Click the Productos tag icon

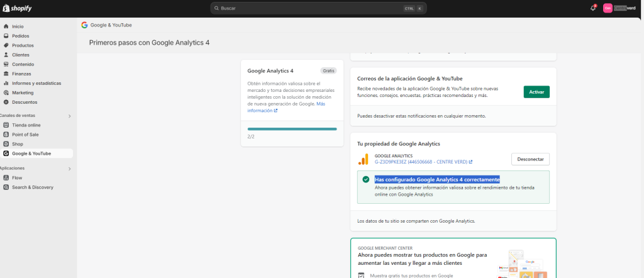point(6,45)
